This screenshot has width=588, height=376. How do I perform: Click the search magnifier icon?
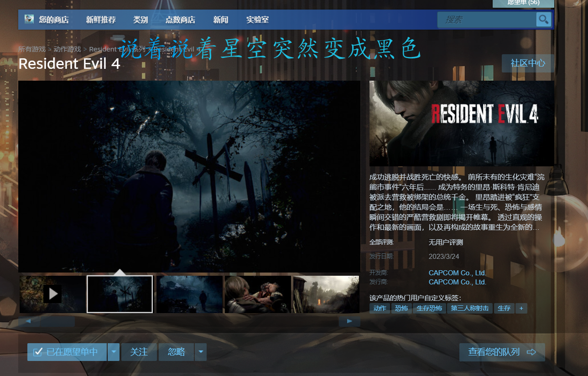[544, 20]
